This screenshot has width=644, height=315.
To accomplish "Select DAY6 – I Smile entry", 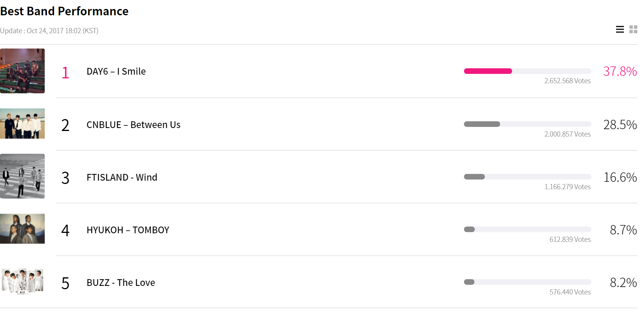I will [116, 71].
